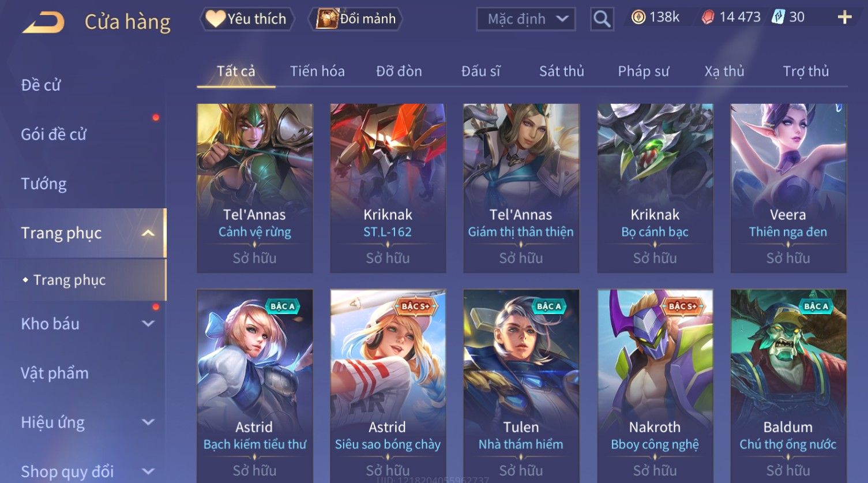The image size is (868, 483).
Task: Go to Gói đề cử section
Action: coord(54,134)
